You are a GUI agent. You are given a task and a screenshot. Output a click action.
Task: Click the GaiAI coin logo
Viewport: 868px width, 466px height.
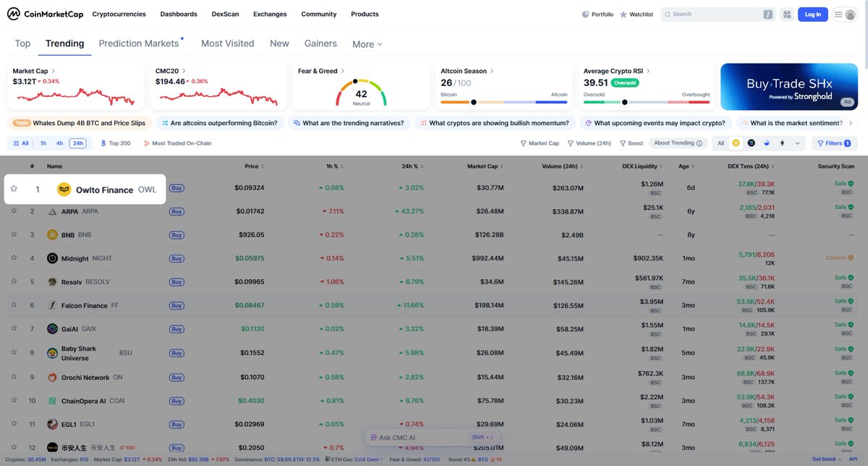(x=52, y=329)
